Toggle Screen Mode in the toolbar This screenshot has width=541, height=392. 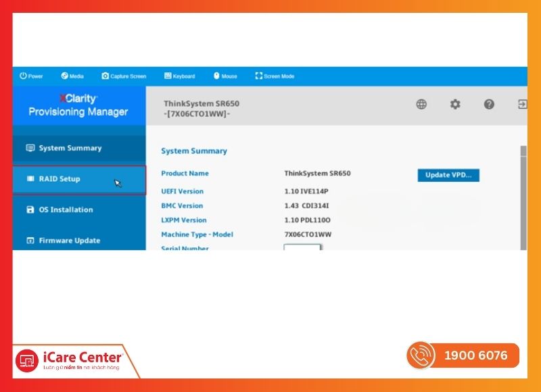click(x=275, y=76)
